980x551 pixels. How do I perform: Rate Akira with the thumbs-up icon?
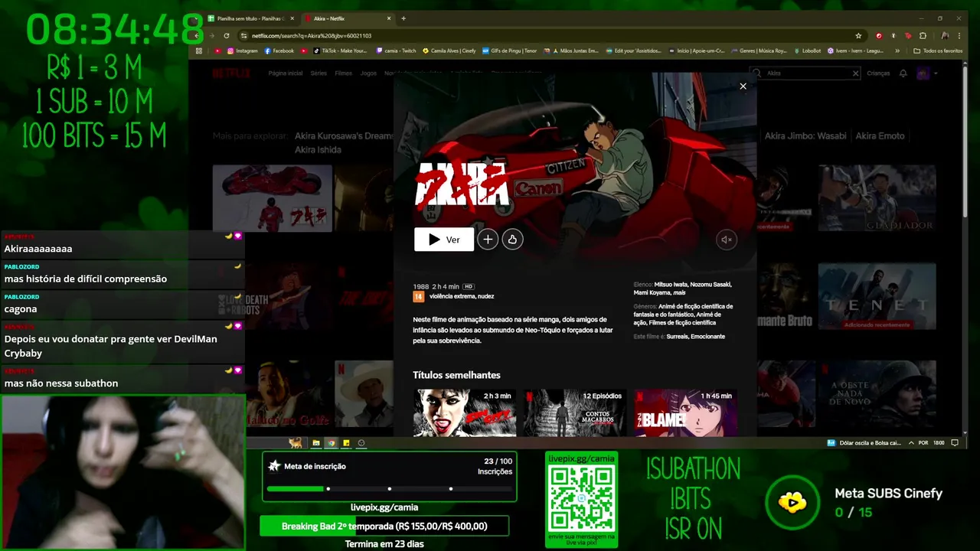512,240
